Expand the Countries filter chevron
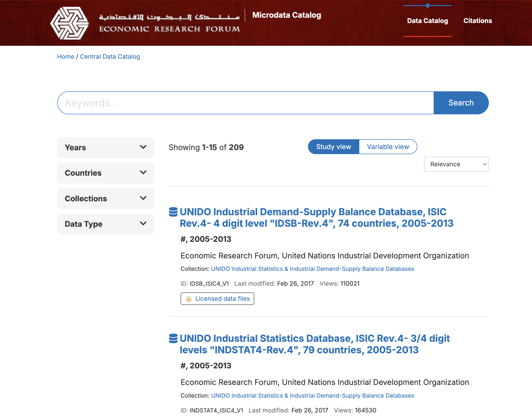This screenshot has width=532, height=418. [143, 173]
